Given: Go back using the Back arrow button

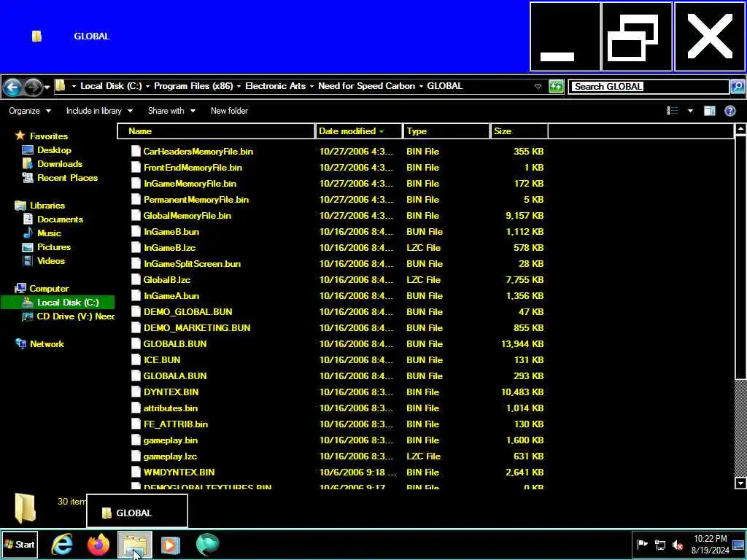Looking at the screenshot, I should click(13, 87).
